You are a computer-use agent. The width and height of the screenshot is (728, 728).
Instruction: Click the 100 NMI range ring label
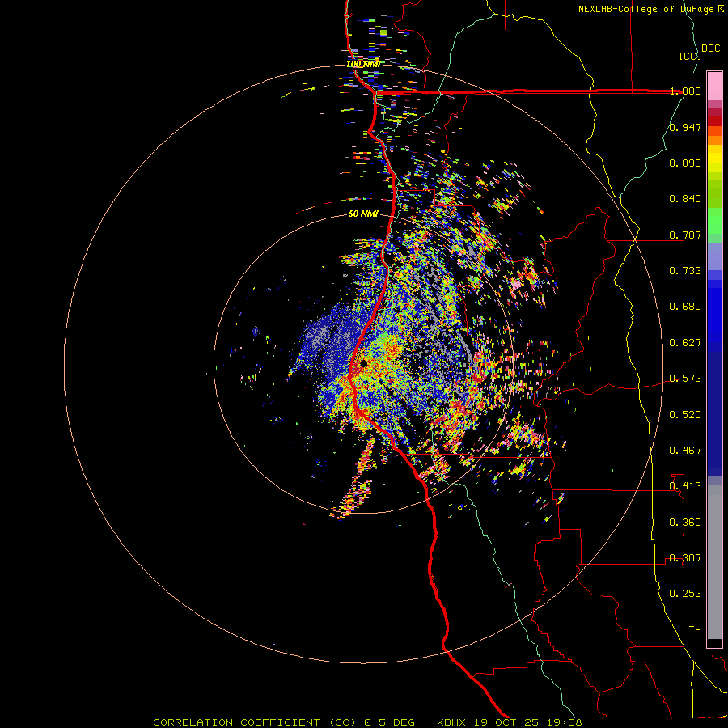coord(363,64)
